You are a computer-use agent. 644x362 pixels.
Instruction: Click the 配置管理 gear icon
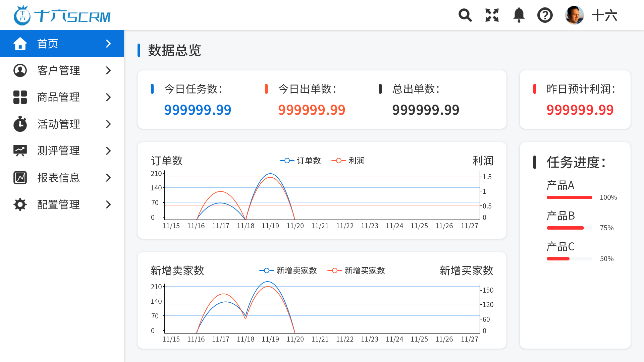tap(20, 204)
